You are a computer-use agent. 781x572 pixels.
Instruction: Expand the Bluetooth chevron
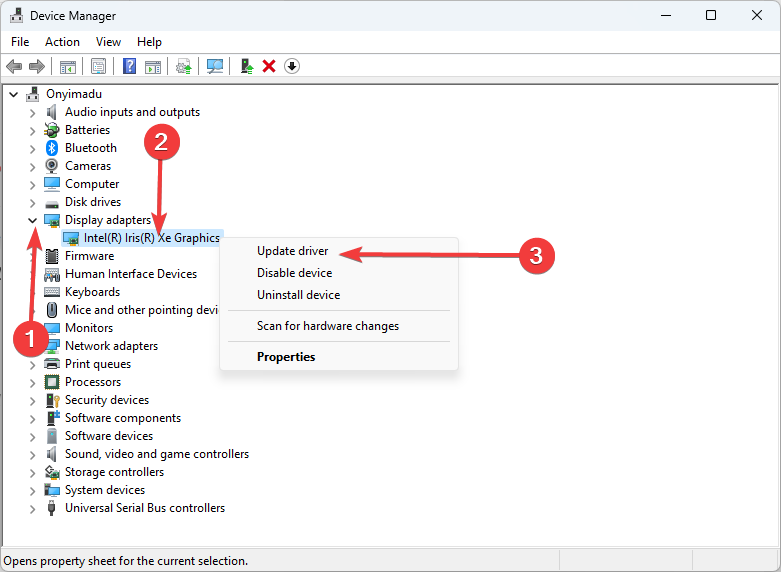pyautogui.click(x=32, y=149)
